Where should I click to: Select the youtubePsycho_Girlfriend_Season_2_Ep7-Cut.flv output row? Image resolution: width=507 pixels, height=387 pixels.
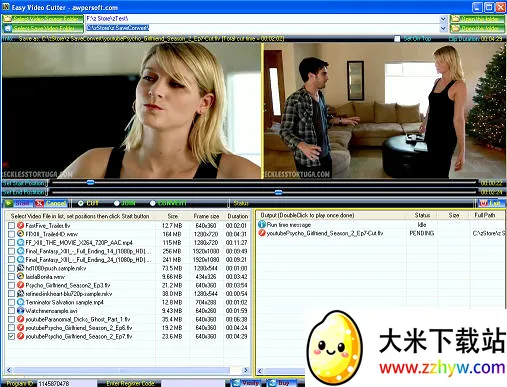381,233
